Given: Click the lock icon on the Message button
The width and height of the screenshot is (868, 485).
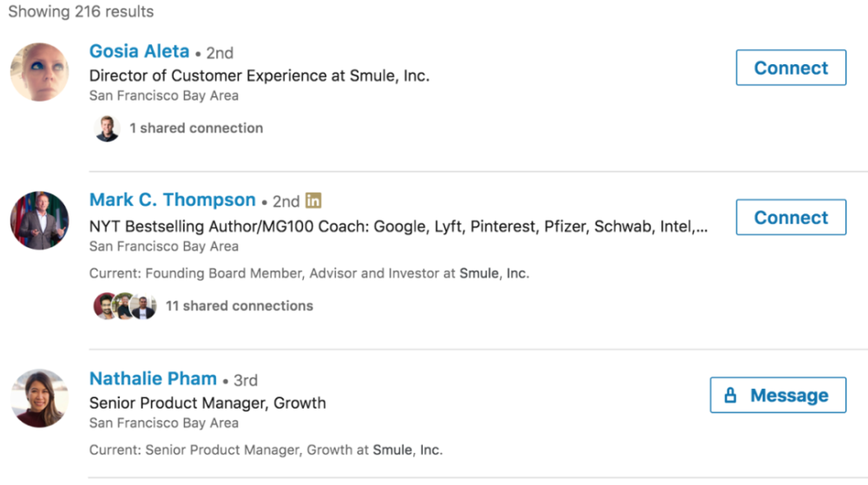Looking at the screenshot, I should pyautogui.click(x=730, y=396).
